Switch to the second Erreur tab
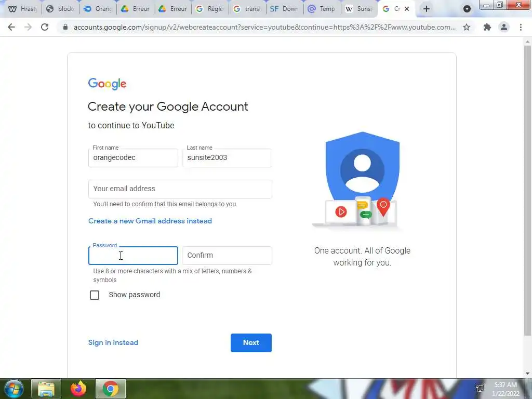This screenshot has width=532, height=399. (172, 9)
